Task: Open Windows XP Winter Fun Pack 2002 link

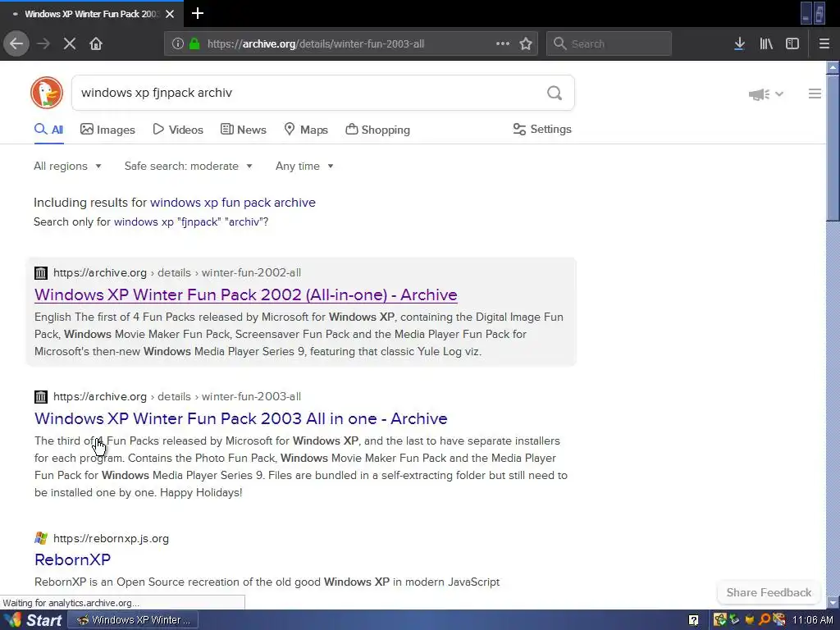Action: pyautogui.click(x=246, y=294)
